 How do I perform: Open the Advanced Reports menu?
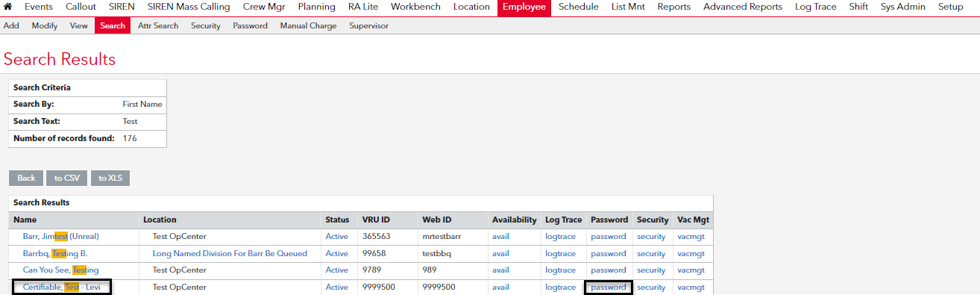tap(743, 7)
